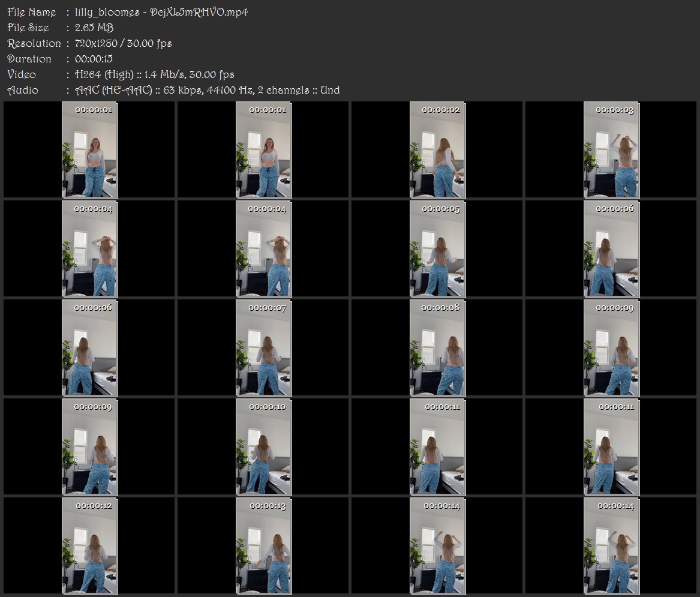Pick the thumbnail timestamped 00:00:07
Viewport: 700px width, 597px height.
click(263, 348)
